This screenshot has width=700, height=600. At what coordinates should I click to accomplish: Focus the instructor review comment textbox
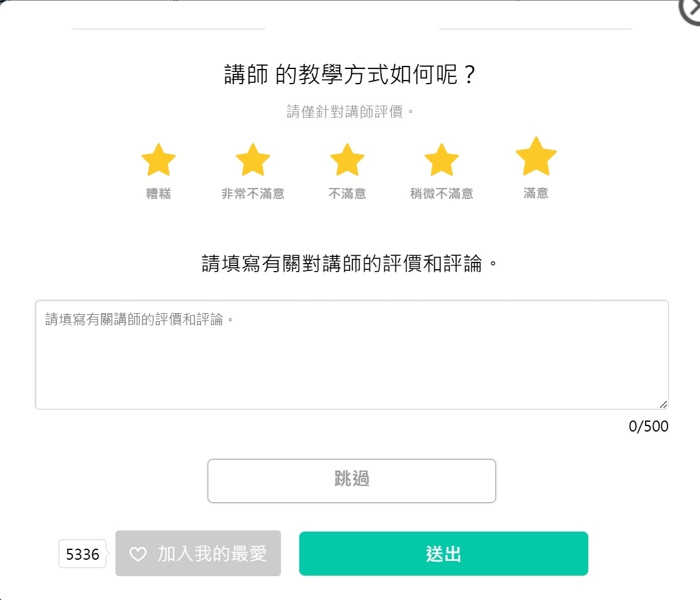tap(352, 355)
